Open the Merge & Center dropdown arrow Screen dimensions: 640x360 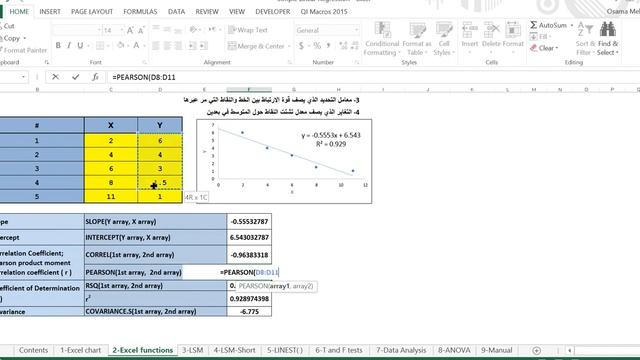click(x=289, y=46)
